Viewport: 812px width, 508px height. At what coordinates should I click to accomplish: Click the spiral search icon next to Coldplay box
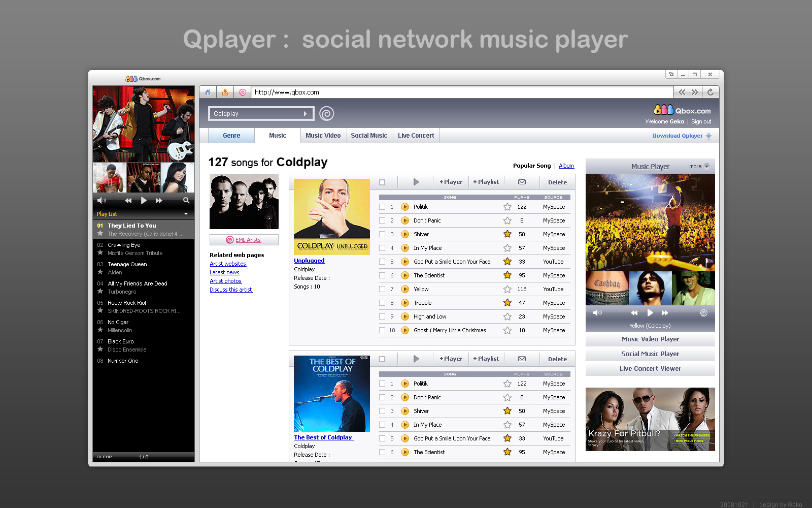[x=327, y=113]
